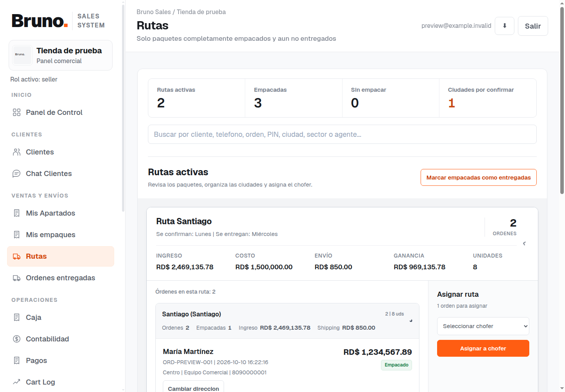
Task: Click the download arrow button in header
Action: [x=505, y=26]
